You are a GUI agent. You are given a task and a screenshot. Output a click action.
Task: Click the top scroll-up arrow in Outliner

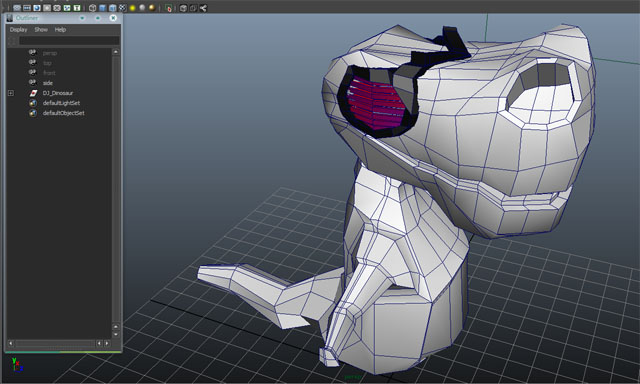(116, 52)
